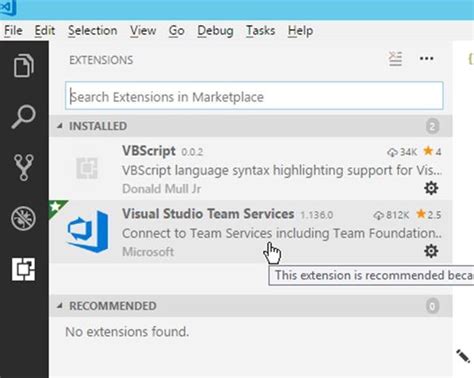
Task: Open the Help menu
Action: coord(300,31)
